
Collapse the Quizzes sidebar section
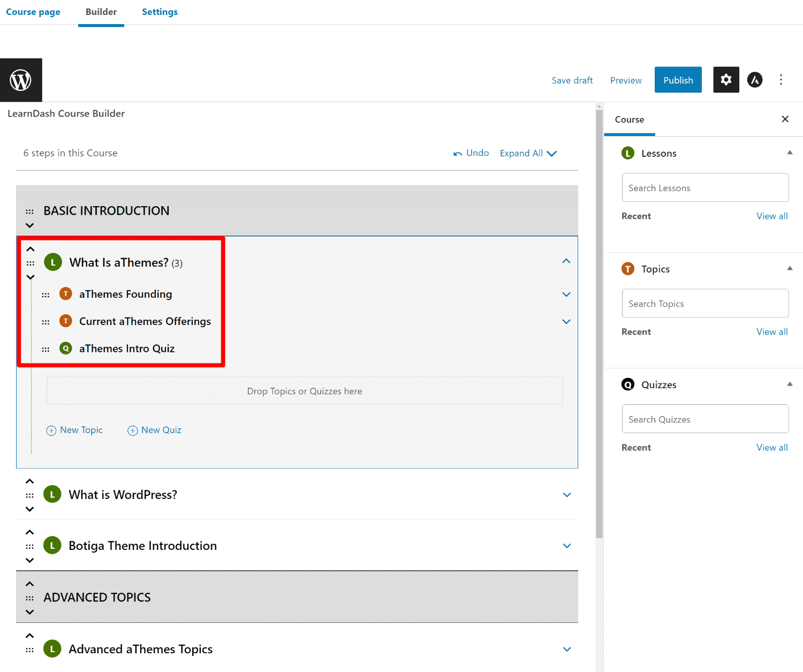(x=790, y=384)
